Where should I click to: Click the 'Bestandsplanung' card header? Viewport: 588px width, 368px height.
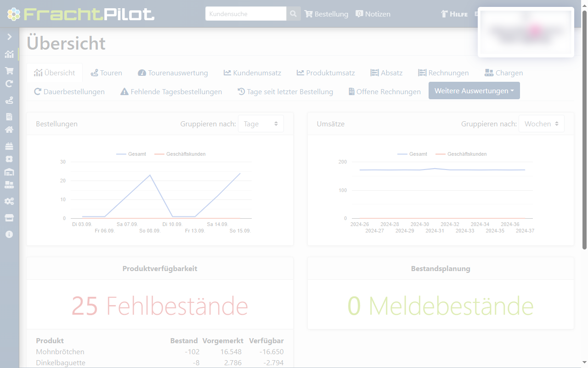(441, 268)
